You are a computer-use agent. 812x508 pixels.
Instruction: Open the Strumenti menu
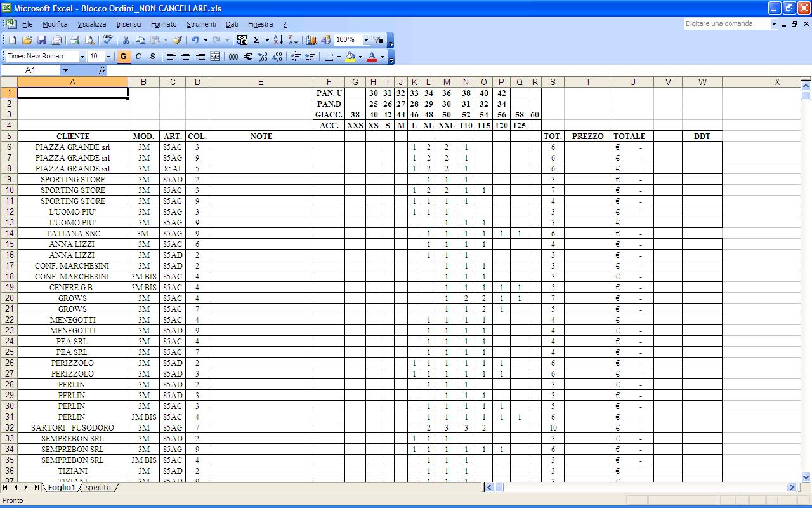(x=201, y=24)
